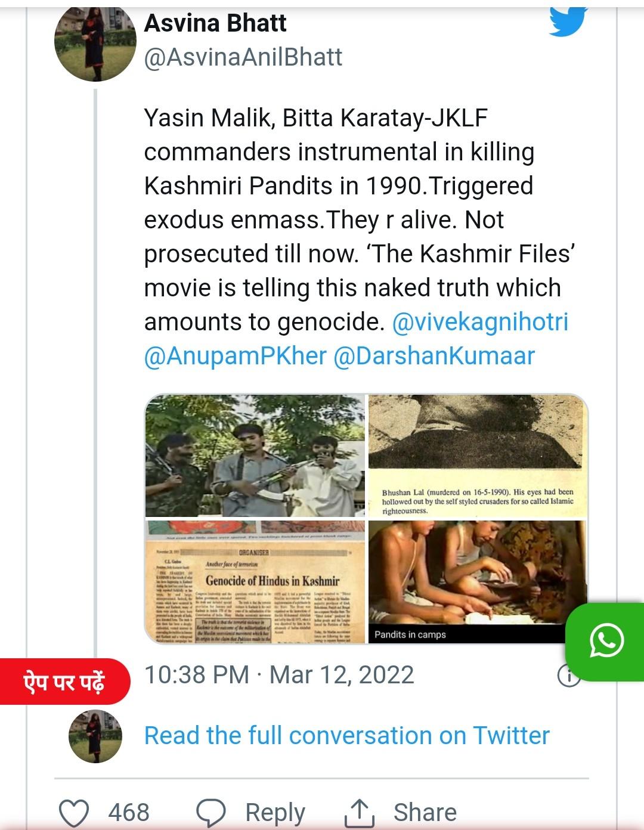Visit the @DarshanKumaar profile mention
This screenshot has height=830, width=644.
point(434,356)
